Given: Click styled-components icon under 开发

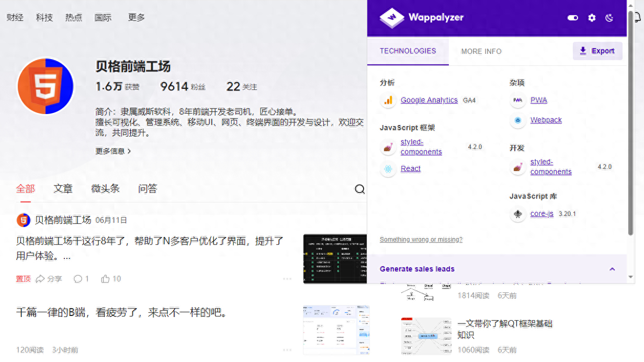Looking at the screenshot, I should 517,168.
